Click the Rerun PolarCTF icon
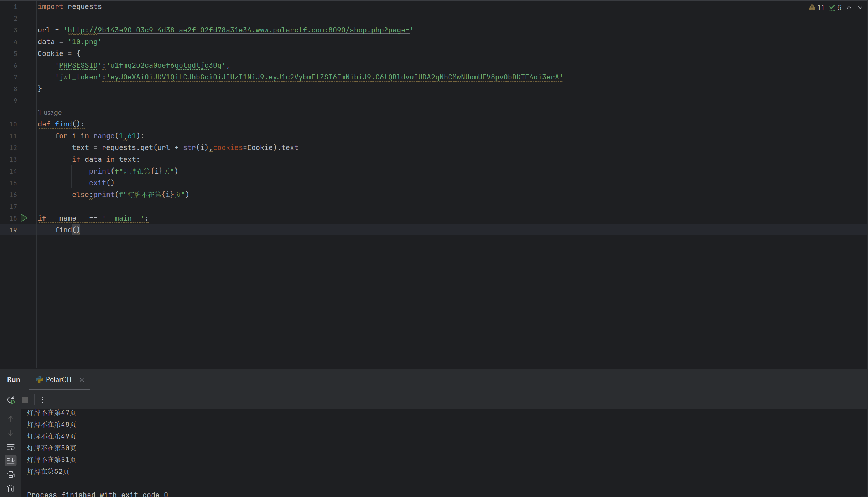This screenshot has width=868, height=497. tap(11, 400)
